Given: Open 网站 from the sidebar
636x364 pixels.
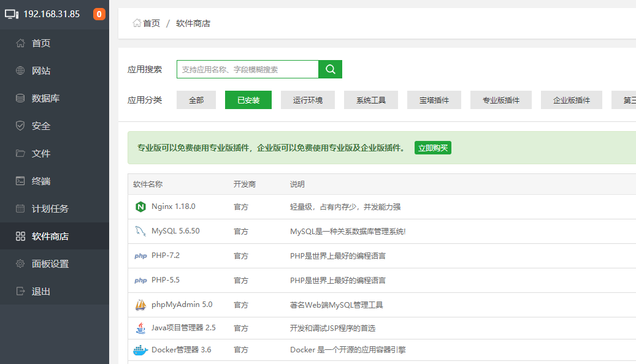Looking at the screenshot, I should click(x=41, y=71).
